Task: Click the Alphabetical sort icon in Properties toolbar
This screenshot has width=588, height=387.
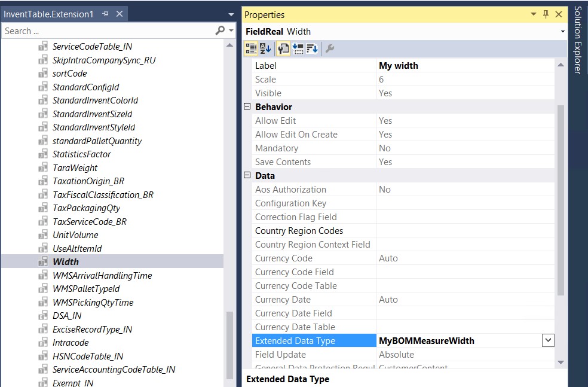Action: tap(265, 48)
